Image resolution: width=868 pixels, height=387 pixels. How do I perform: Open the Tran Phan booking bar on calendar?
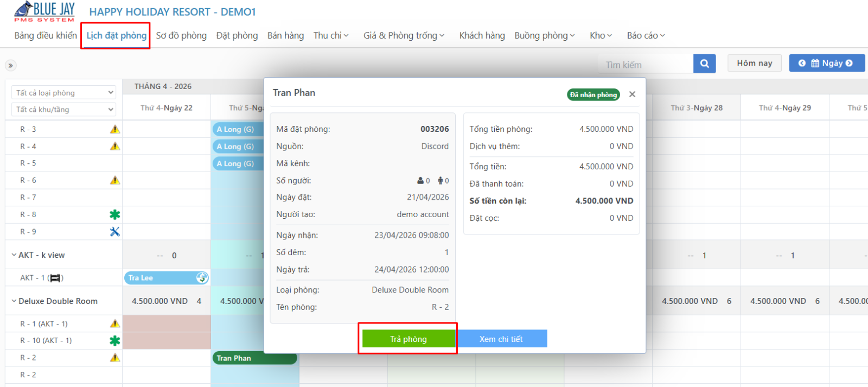pyautogui.click(x=254, y=358)
